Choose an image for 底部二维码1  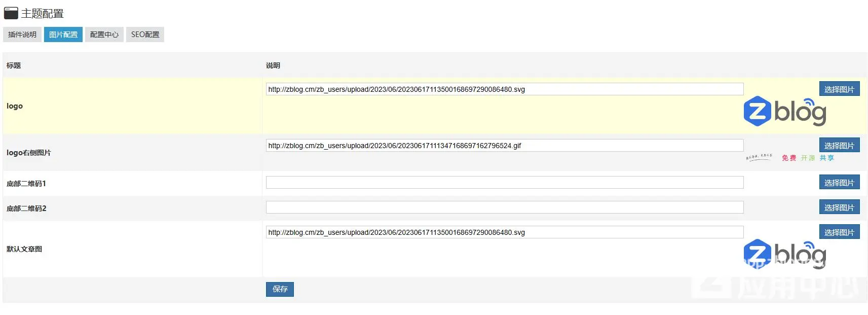(x=839, y=183)
